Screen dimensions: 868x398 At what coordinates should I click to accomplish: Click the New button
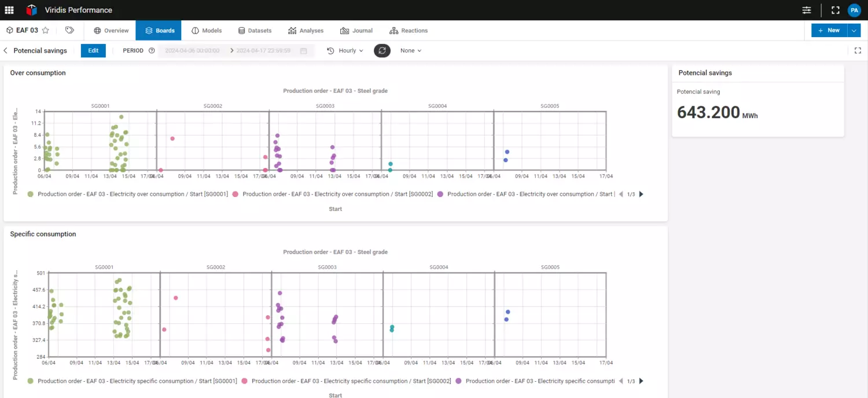point(829,31)
